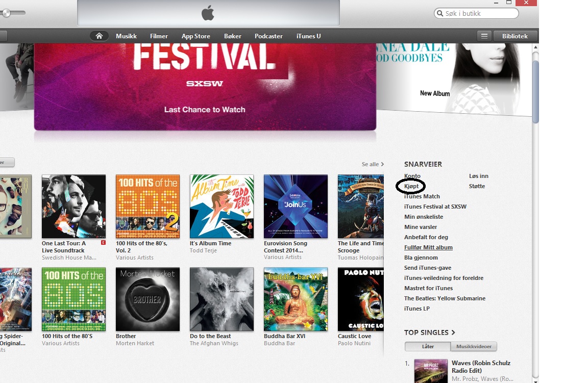This screenshot has height=383, width=588.
Task: Click The Afghan Whigs artist name
Action: click(x=214, y=343)
